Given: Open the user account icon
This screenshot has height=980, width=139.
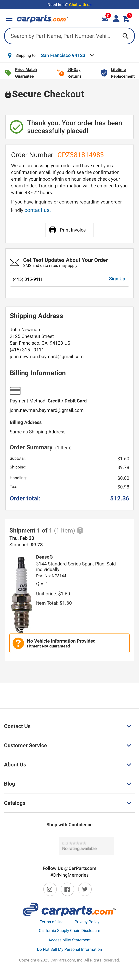Looking at the screenshot, I should tap(116, 19).
